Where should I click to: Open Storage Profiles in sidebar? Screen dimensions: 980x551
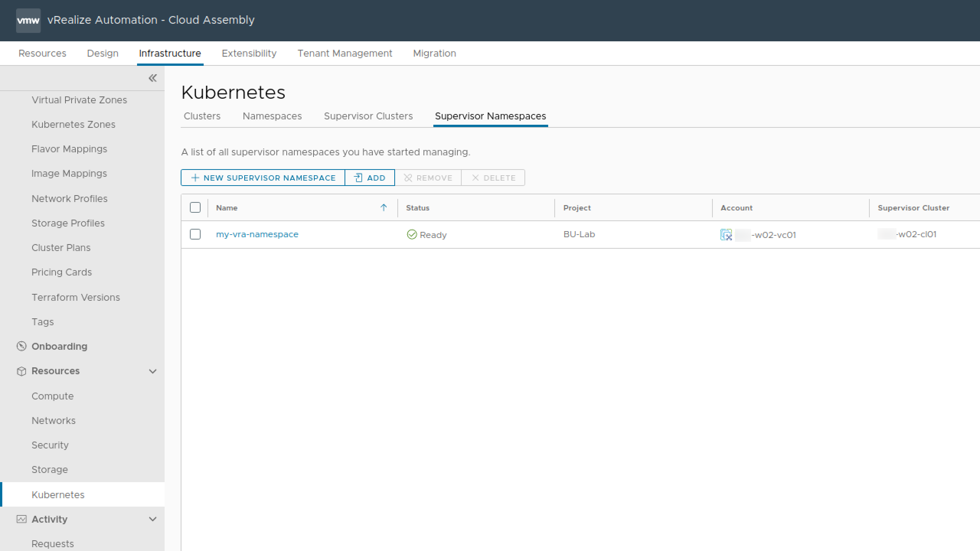tap(68, 223)
